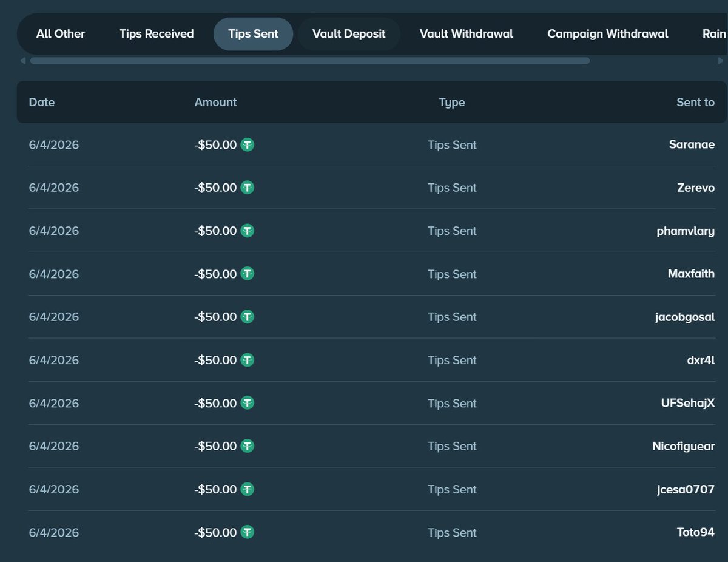Select the Tips Sent tab
728x562 pixels.
[x=254, y=34]
